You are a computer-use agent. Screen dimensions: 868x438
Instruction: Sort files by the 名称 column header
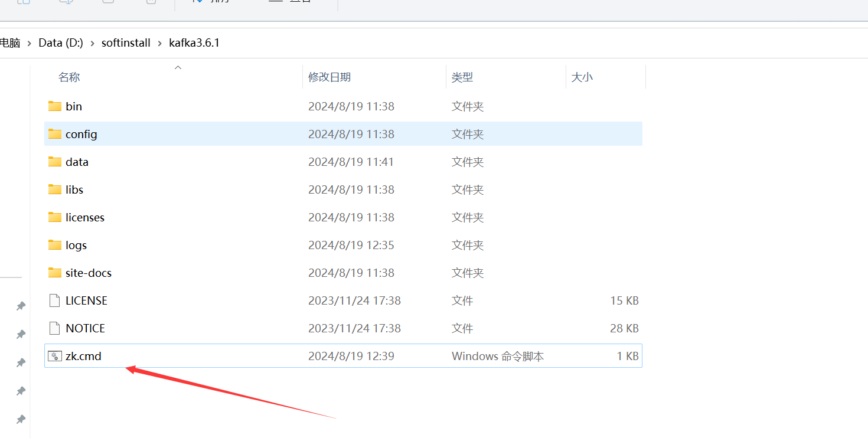click(x=69, y=77)
